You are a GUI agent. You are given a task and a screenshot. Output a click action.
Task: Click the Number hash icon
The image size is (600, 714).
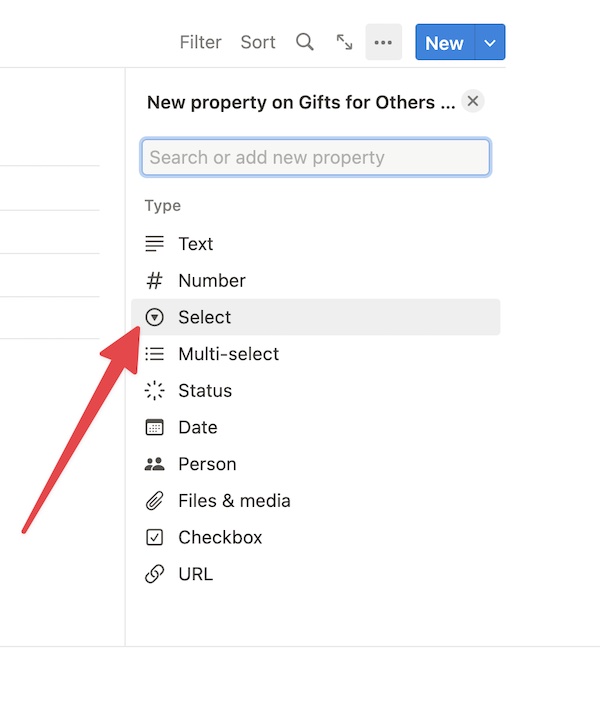click(154, 280)
